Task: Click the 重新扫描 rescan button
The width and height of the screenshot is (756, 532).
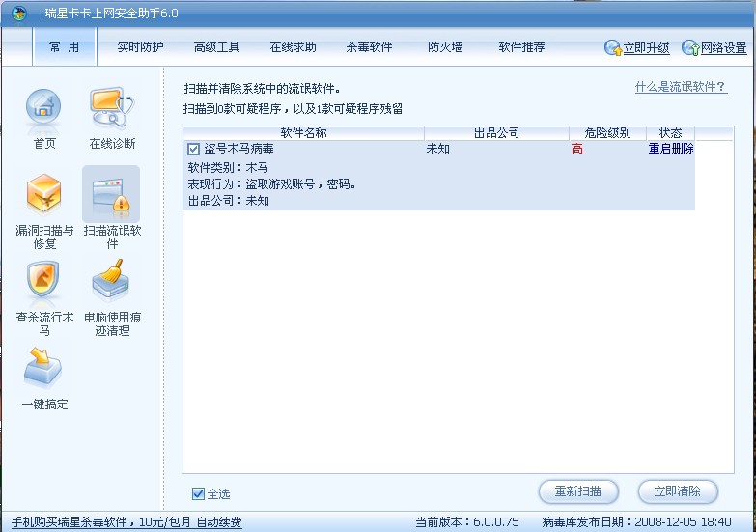Action: [578, 491]
